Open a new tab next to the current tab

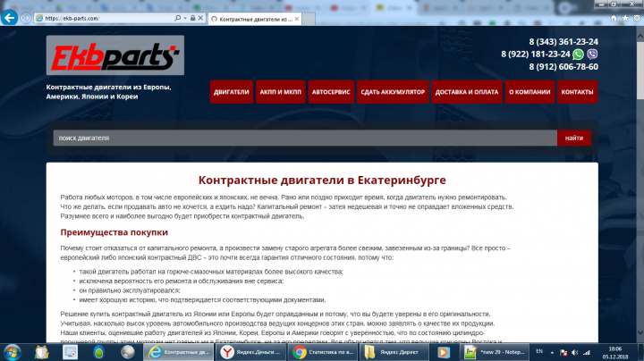309,19
